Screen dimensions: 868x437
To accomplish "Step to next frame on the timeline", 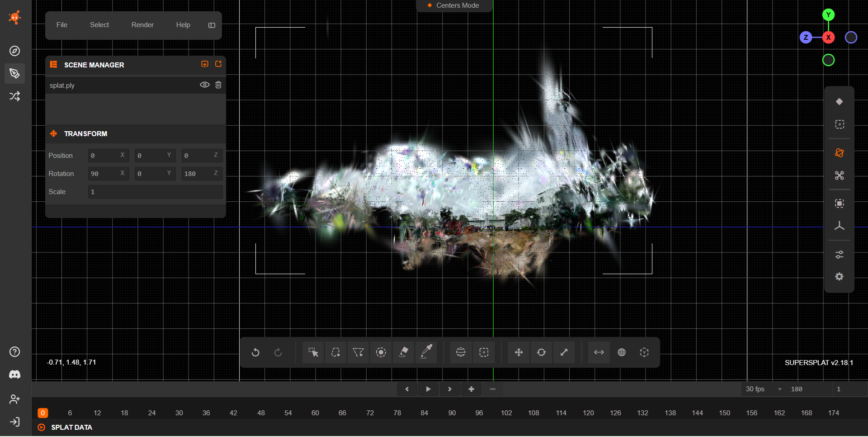I will click(x=449, y=389).
